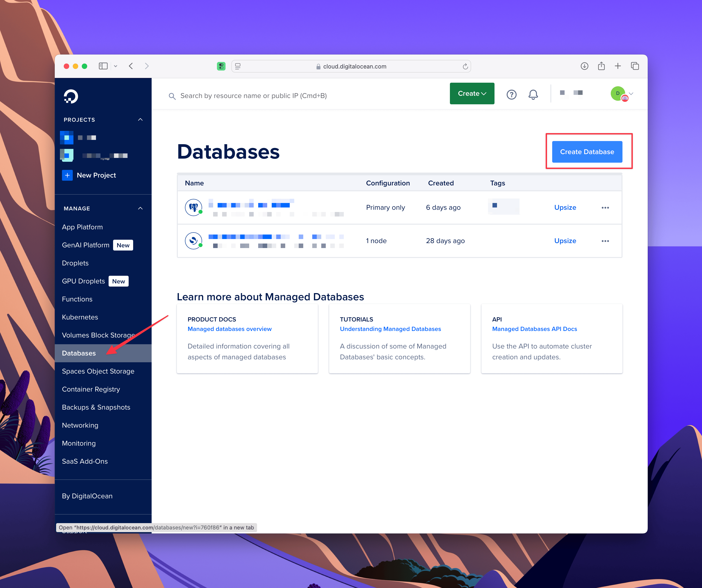Click the green extension icon in toolbar
This screenshot has height=588, width=702.
(x=221, y=66)
